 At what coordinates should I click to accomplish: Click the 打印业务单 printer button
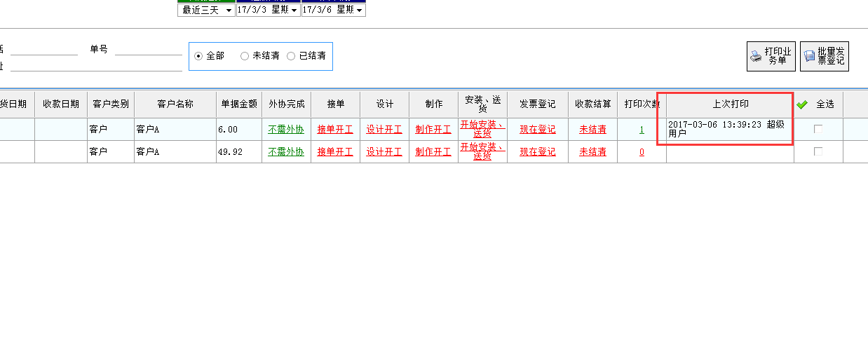tap(771, 56)
